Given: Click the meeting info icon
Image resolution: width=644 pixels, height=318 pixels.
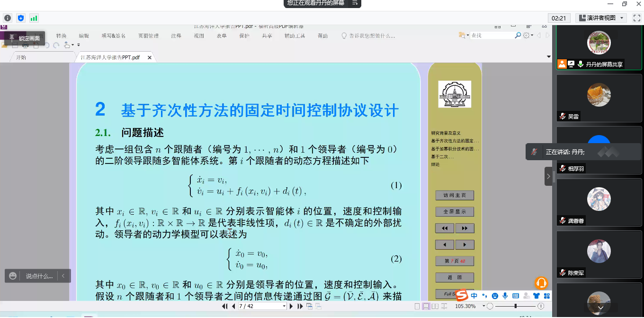Looking at the screenshot, I should point(8,18).
